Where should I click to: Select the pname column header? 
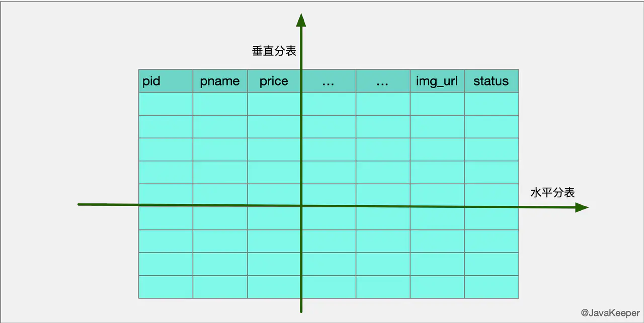[x=220, y=80]
